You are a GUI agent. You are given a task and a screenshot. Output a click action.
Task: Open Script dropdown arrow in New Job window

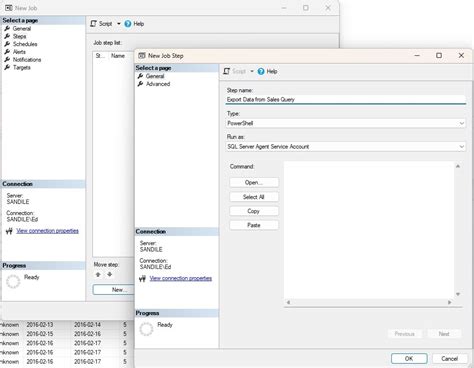pos(119,24)
